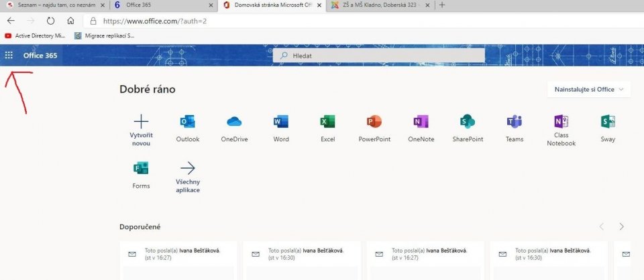The width and height of the screenshot is (644, 280).
Task: Close the Seznam tab
Action: (102, 5)
